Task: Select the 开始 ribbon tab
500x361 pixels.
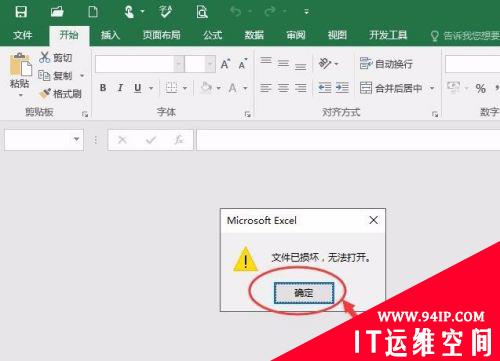Action: [x=69, y=35]
